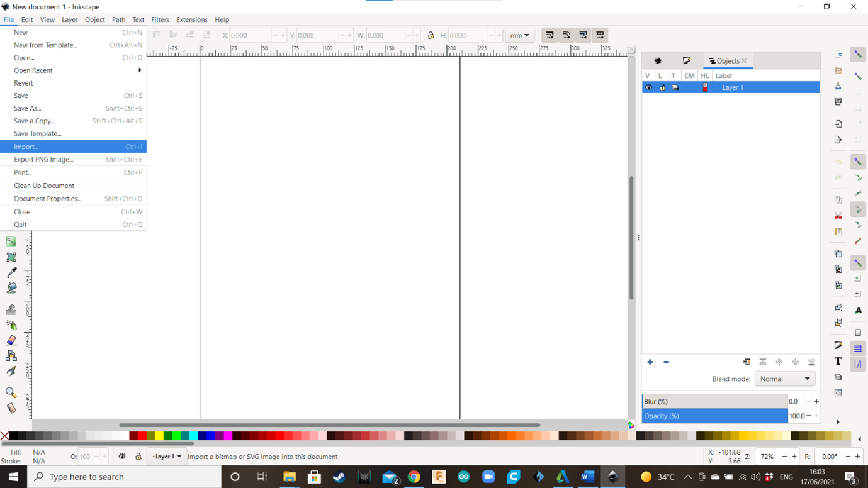The width and height of the screenshot is (868, 488).
Task: Toggle current layer visibility in status bar
Action: click(122, 457)
